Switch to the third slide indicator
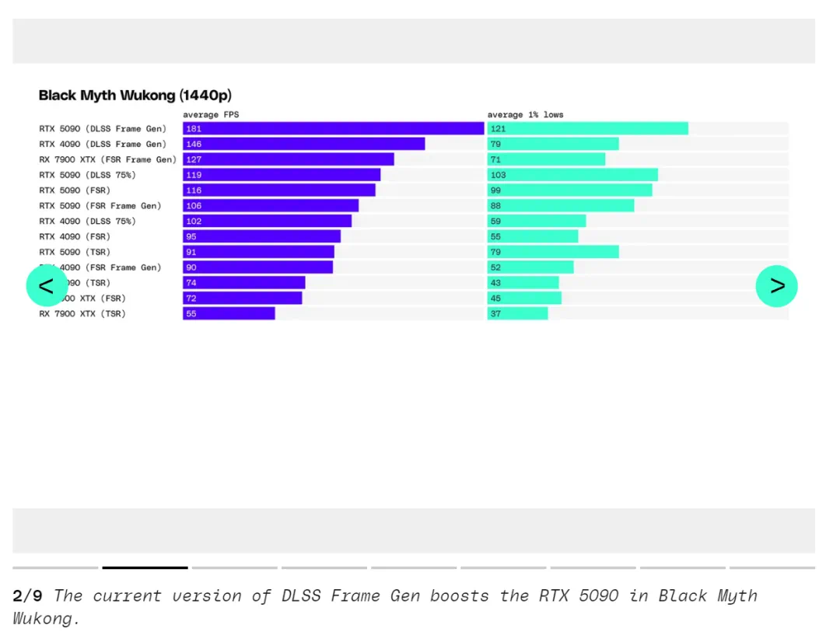The image size is (840, 632). 234,567
